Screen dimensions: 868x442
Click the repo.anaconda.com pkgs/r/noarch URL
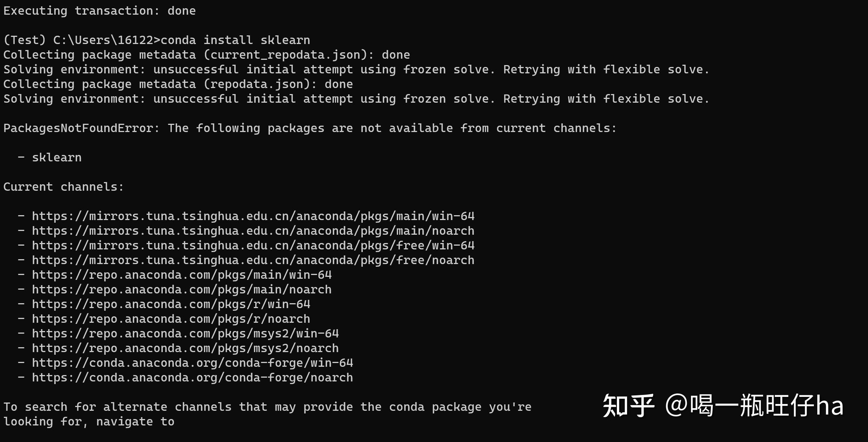[171, 319]
